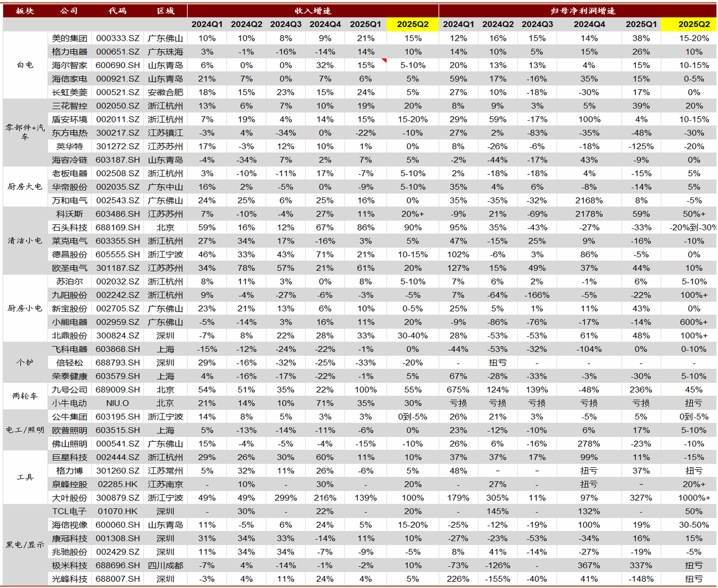
Task: Select the 九号公司 company cell
Action: point(70,390)
